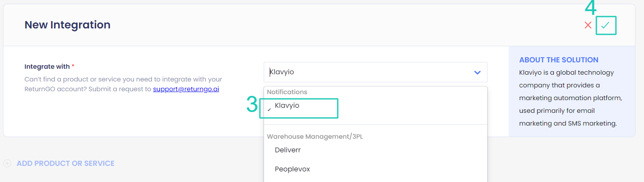The height and width of the screenshot is (182, 644).
Task: Click the New Integration heading
Action: point(67,25)
